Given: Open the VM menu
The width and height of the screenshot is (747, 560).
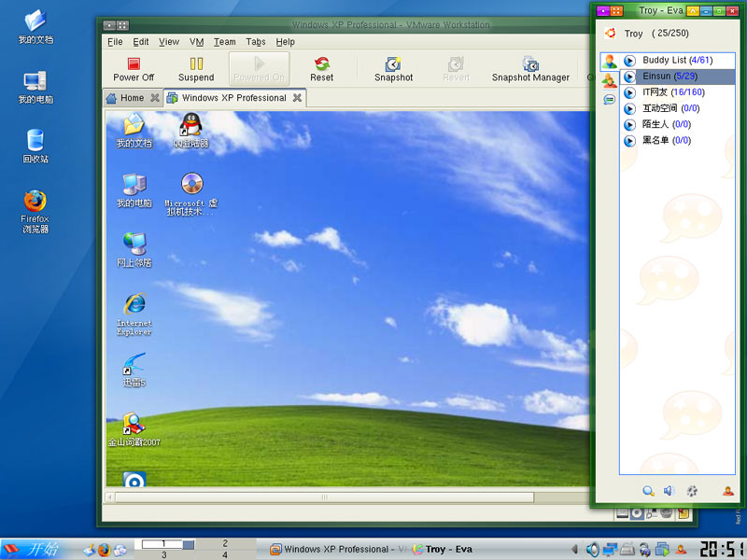Looking at the screenshot, I should pyautogui.click(x=196, y=42).
